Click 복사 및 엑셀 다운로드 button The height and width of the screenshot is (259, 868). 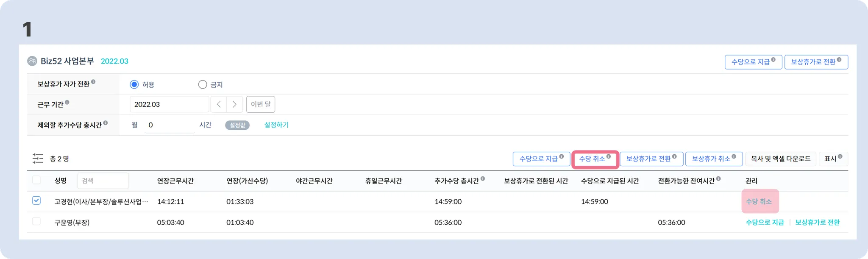tap(781, 159)
